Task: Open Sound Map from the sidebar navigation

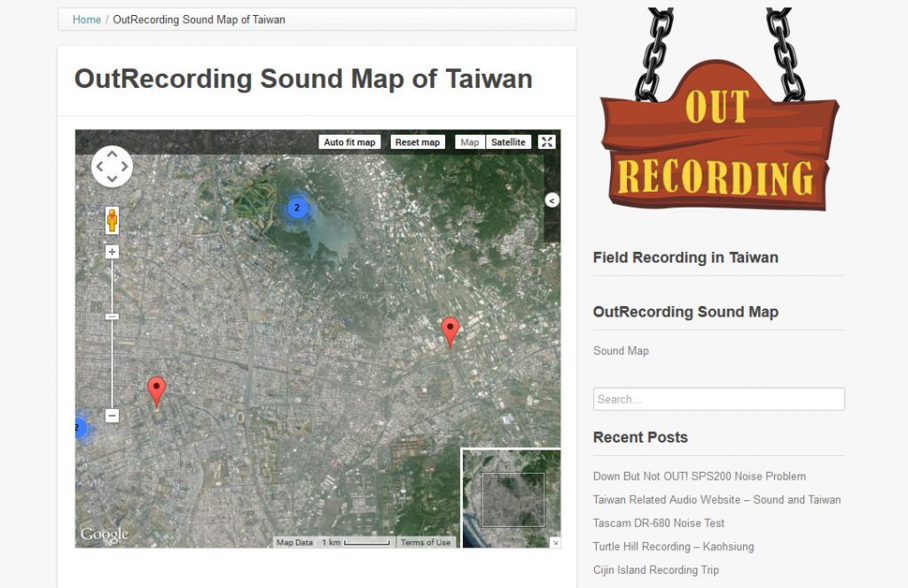Action: (x=621, y=350)
